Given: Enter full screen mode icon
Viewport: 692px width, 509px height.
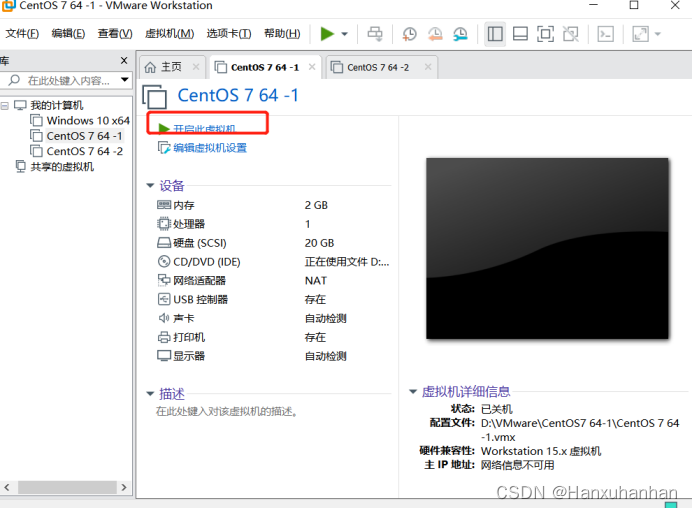Looking at the screenshot, I should tap(545, 34).
